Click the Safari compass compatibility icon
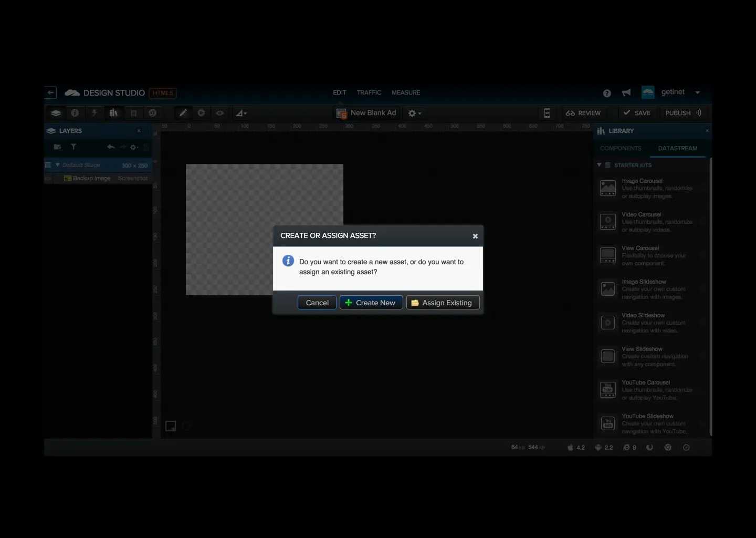 686,448
